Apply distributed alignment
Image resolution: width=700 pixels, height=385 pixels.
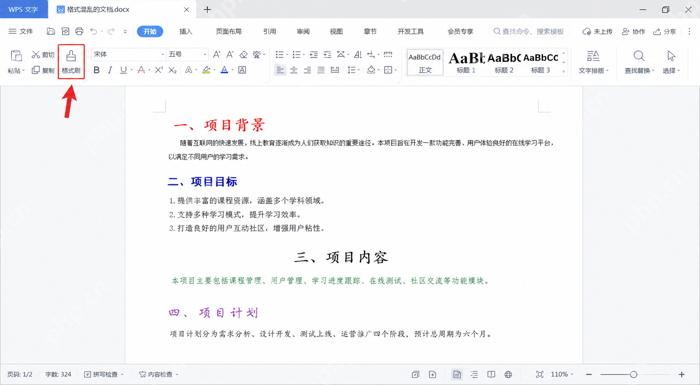[335, 70]
